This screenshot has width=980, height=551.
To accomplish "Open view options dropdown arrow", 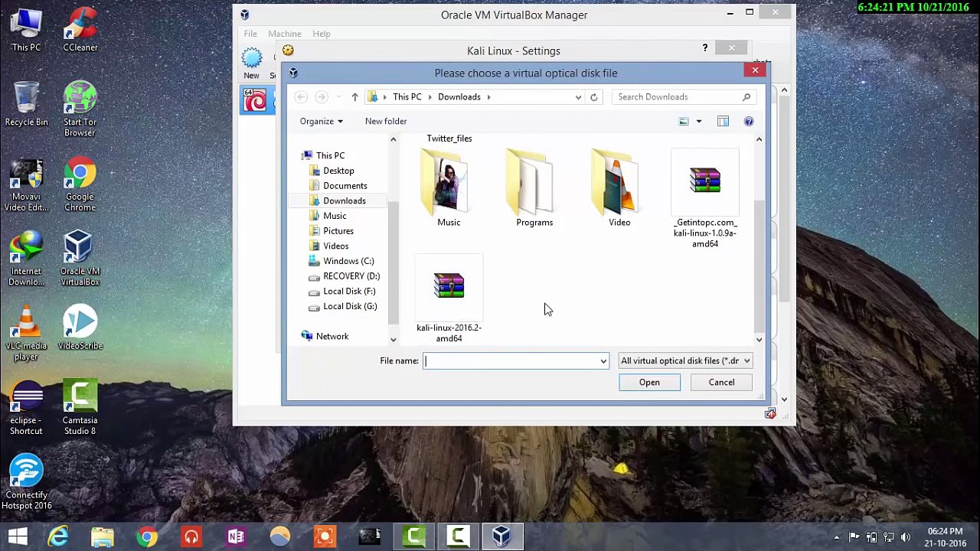I will point(698,121).
